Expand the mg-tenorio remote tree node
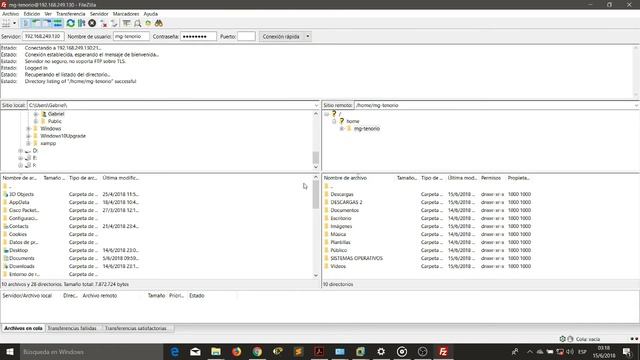Viewport: 640px width, 360px height. pos(342,129)
